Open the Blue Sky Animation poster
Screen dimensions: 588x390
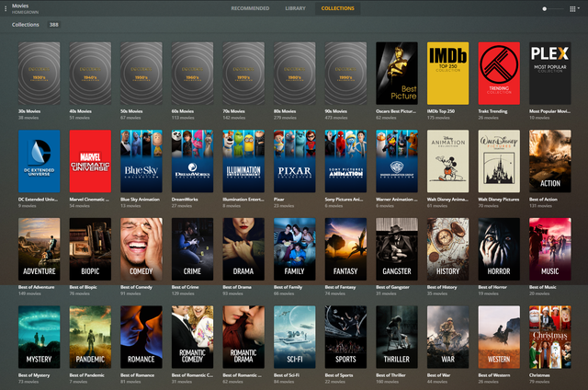coord(141,161)
